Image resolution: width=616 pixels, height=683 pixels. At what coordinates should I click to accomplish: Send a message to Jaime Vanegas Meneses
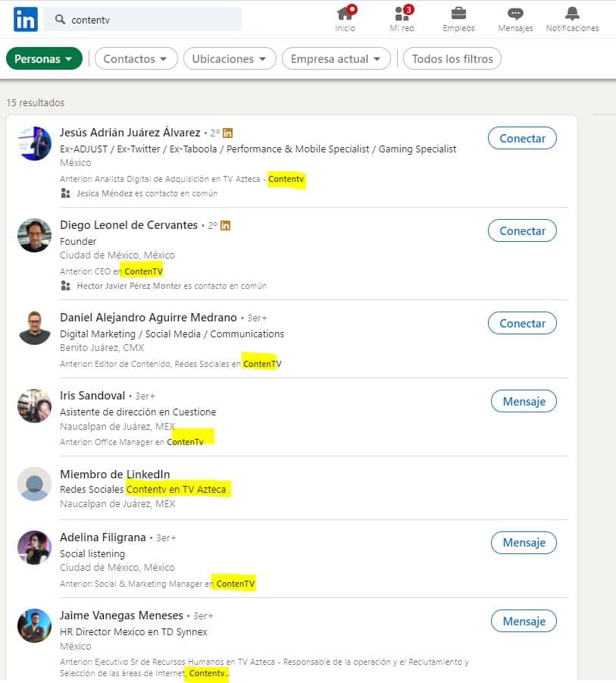(x=524, y=621)
